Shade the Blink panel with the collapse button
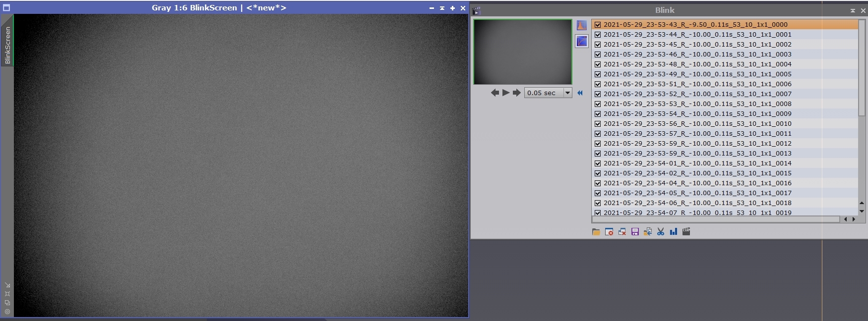868x321 pixels. (x=853, y=10)
